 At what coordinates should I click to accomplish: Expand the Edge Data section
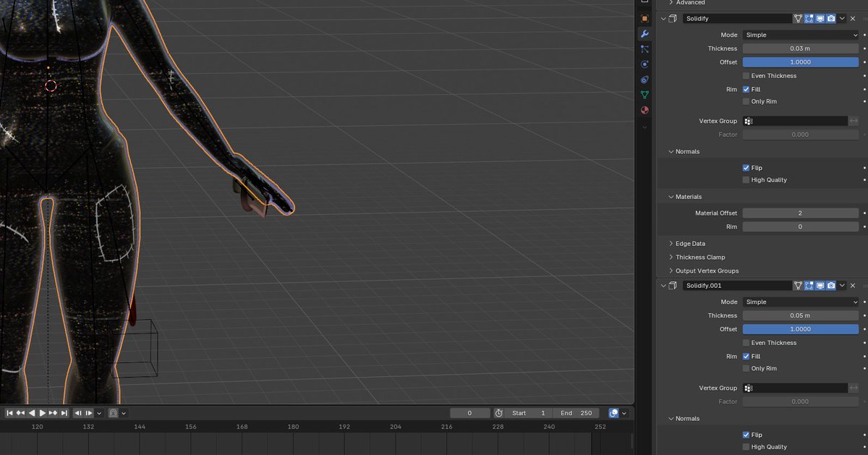686,244
